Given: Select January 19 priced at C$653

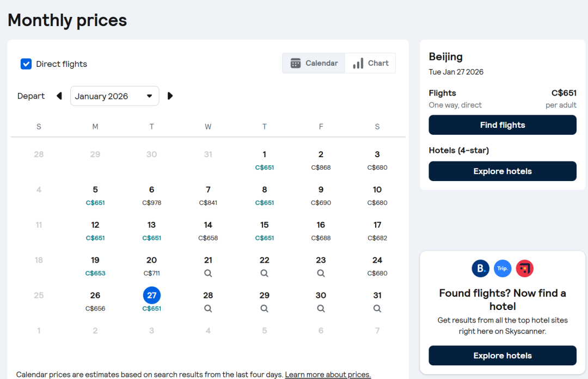Looking at the screenshot, I should [95, 266].
